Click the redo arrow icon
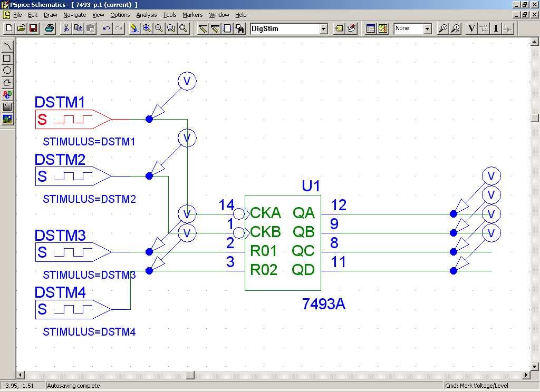This screenshot has width=540, height=392. tap(119, 28)
